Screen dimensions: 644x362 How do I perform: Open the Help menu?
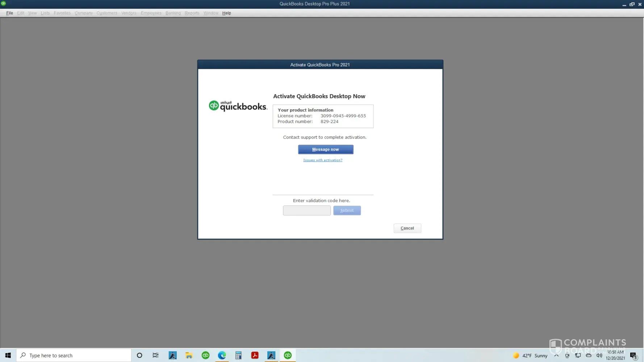pyautogui.click(x=227, y=13)
